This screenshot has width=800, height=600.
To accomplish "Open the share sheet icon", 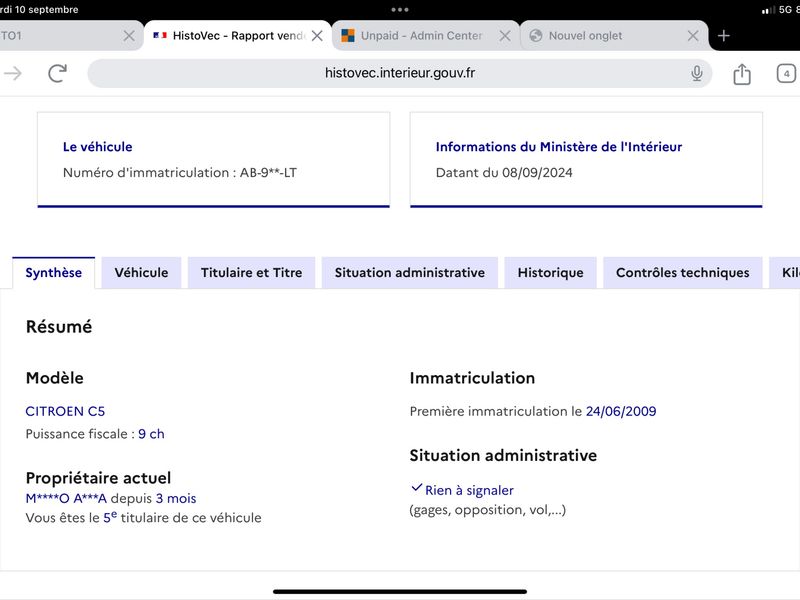I will pyautogui.click(x=742, y=74).
